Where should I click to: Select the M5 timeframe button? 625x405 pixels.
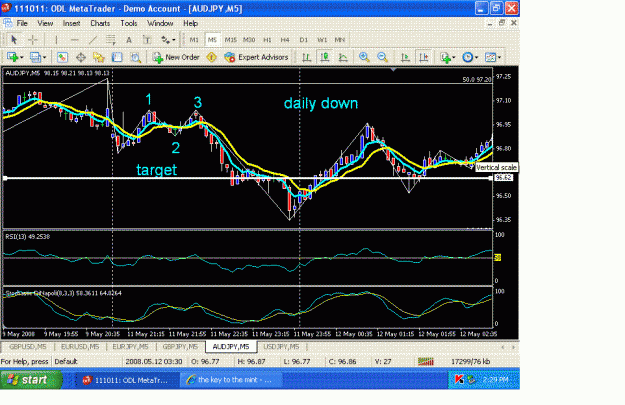tap(212, 40)
